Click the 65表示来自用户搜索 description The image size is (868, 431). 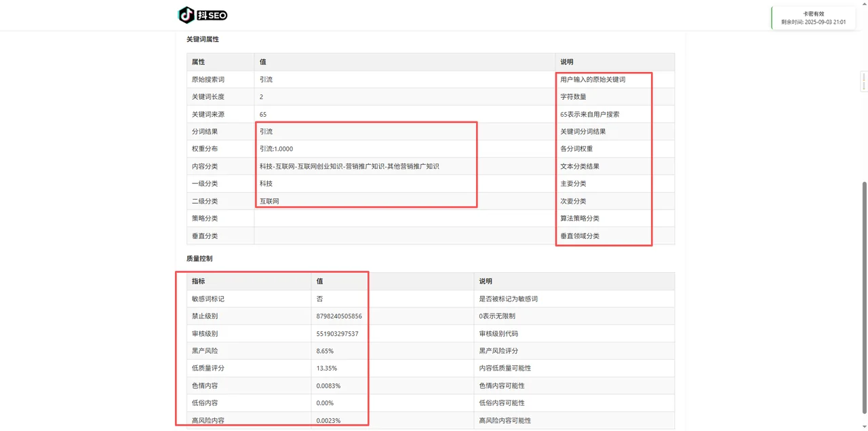point(589,114)
